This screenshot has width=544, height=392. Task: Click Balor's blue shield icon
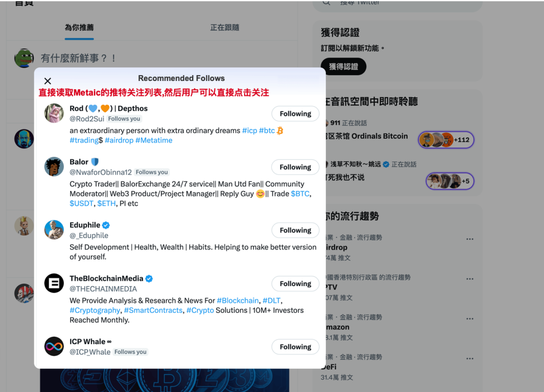(x=95, y=162)
